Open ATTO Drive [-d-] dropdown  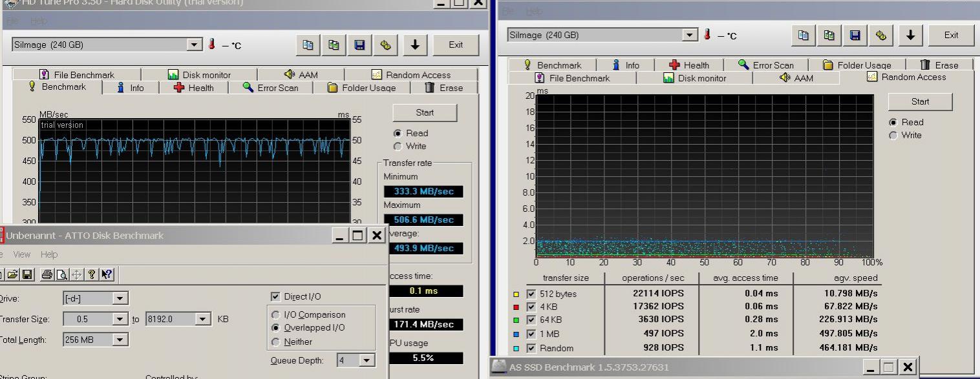[120, 298]
